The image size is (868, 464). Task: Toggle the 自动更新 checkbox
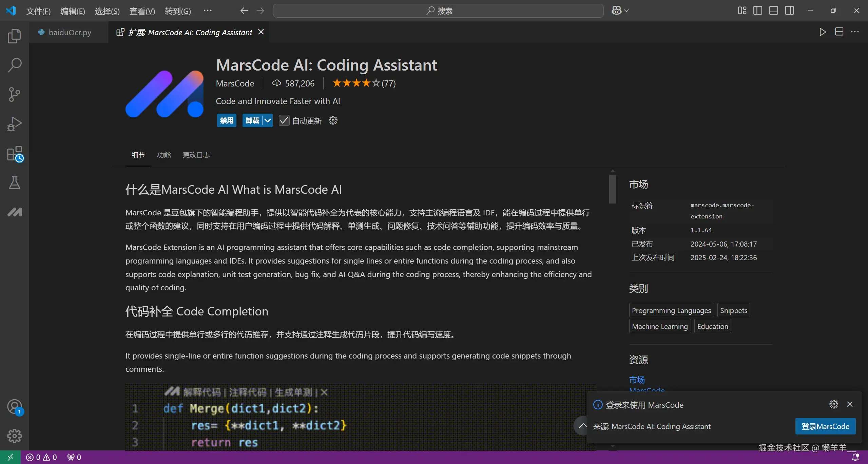[284, 120]
